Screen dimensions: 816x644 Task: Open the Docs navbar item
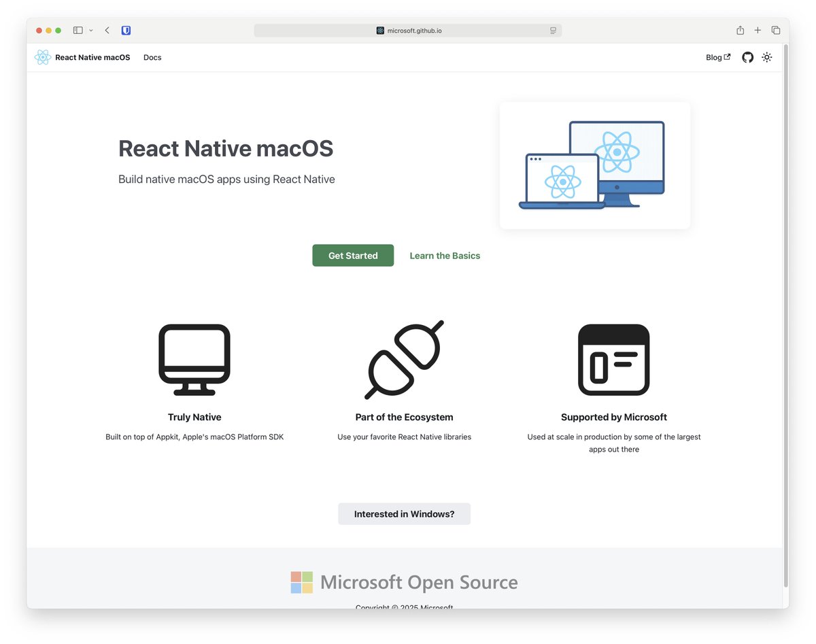(152, 57)
